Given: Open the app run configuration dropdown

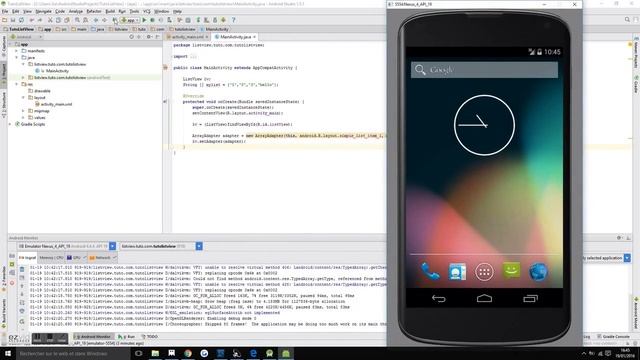Looking at the screenshot, I should [130, 20].
